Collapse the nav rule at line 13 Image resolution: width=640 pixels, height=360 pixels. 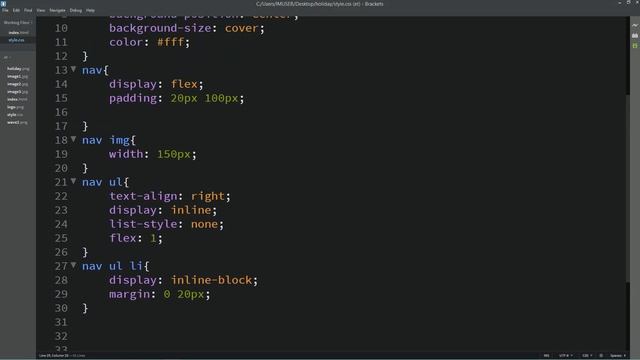click(73, 69)
